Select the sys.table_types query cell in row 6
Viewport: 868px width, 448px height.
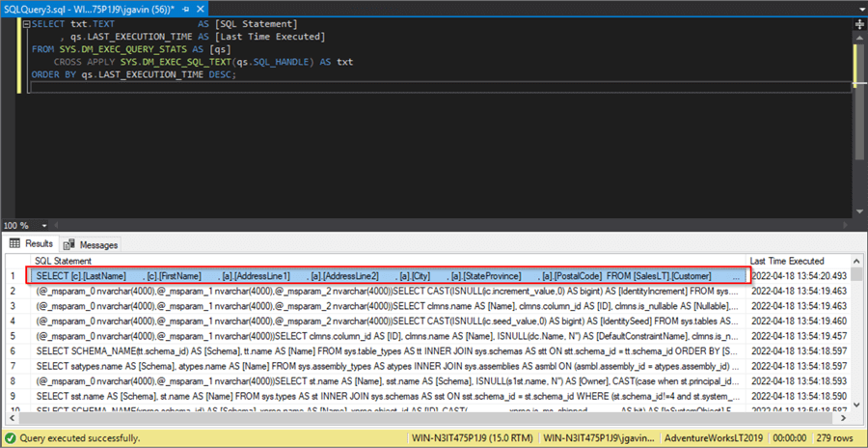click(x=389, y=351)
